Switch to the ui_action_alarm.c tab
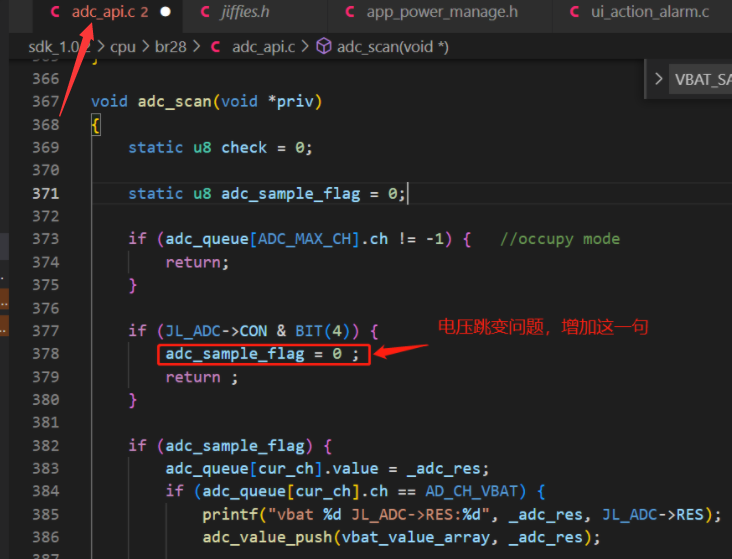 pyautogui.click(x=642, y=13)
